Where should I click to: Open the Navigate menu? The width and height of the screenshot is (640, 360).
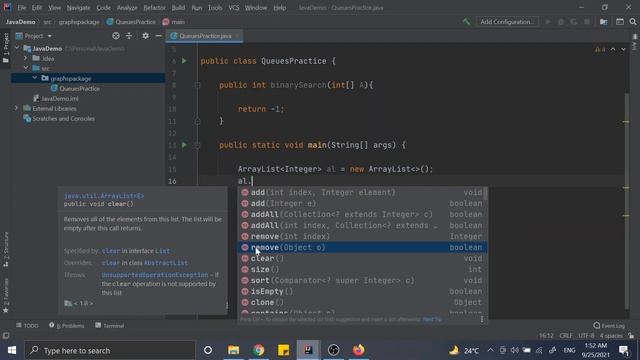78,7
